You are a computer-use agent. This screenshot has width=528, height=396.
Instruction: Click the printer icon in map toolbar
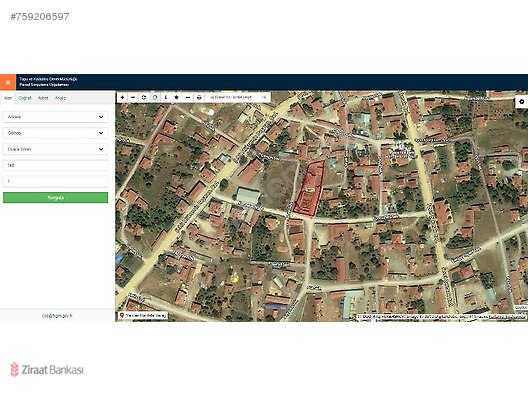click(199, 97)
